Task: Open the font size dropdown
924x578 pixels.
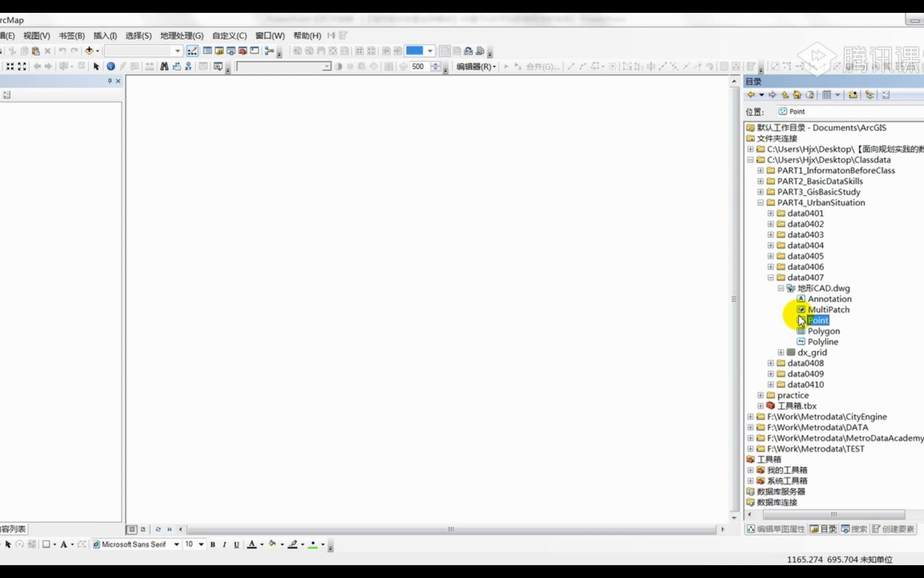Action: coord(201,544)
